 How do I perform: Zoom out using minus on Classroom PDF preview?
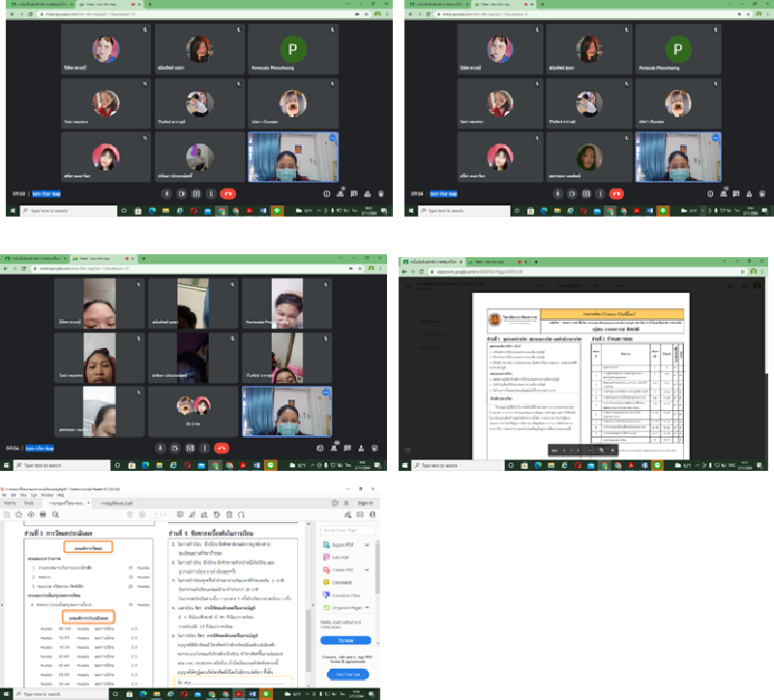(589, 451)
